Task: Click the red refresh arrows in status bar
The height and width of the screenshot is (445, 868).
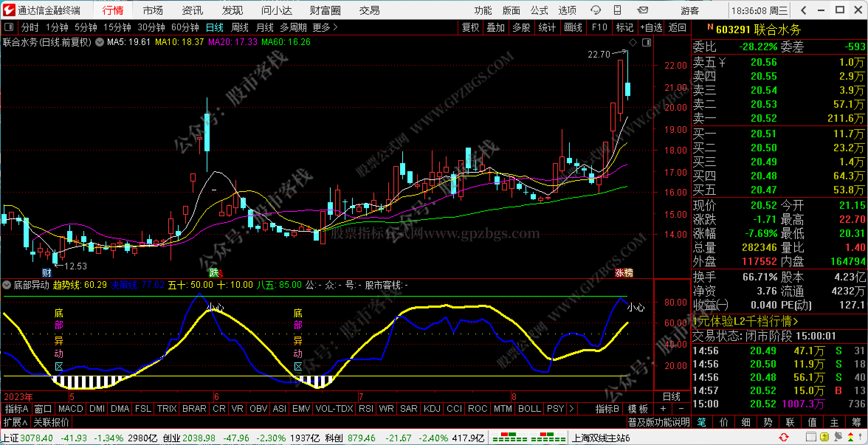Action: pos(783,438)
